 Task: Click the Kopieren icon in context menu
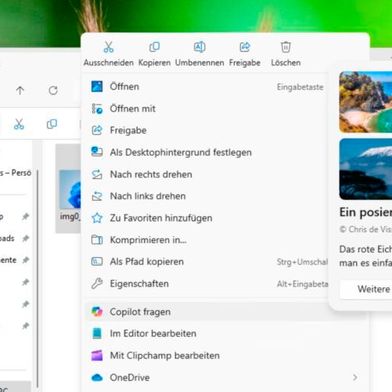pyautogui.click(x=154, y=47)
